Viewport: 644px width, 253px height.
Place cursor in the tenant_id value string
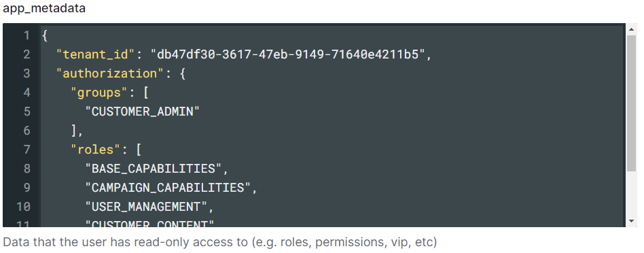coord(287,54)
